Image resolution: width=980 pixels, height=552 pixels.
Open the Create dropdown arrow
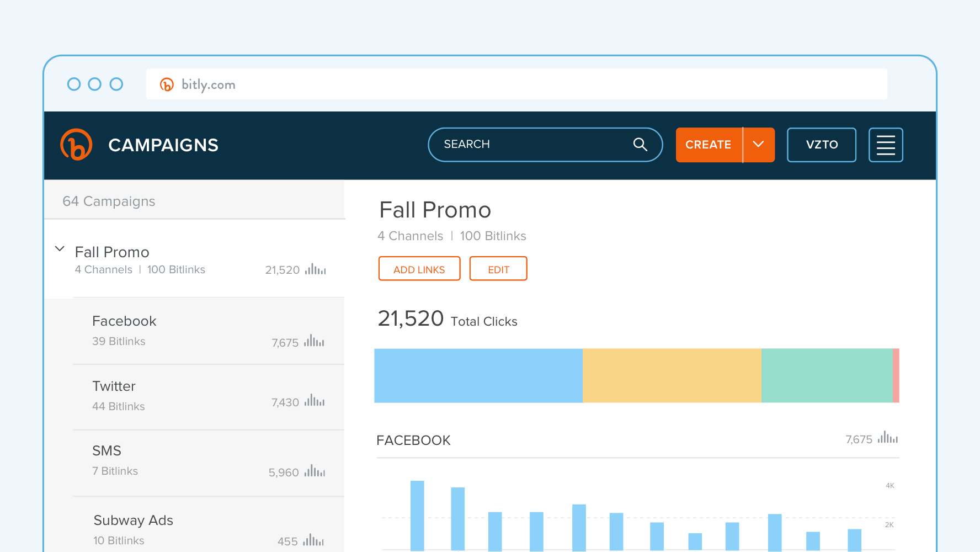pos(759,145)
